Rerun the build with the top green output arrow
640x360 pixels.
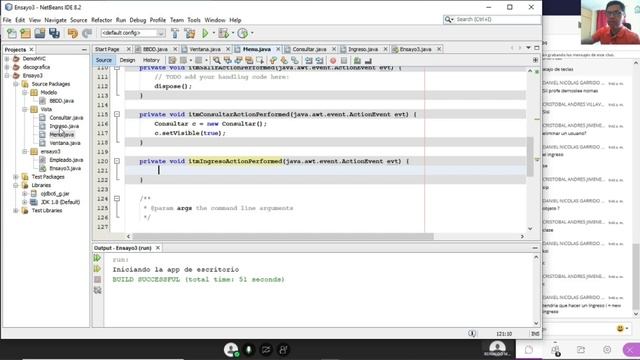pyautogui.click(x=97, y=258)
